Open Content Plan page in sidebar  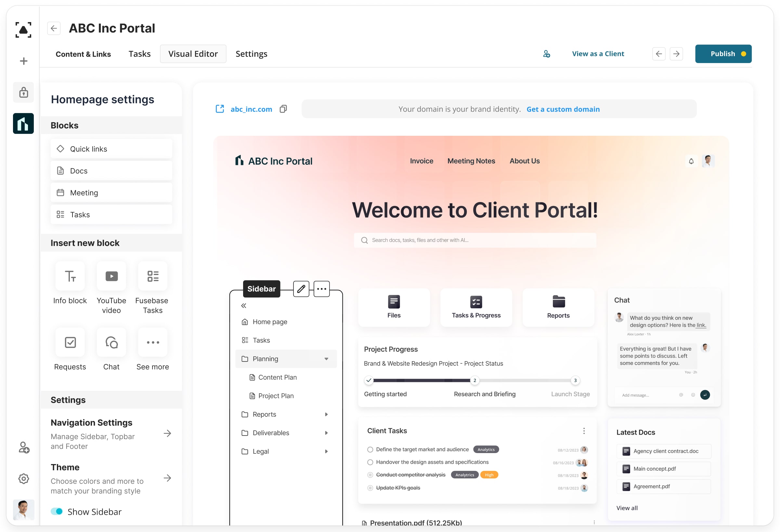coord(273,377)
